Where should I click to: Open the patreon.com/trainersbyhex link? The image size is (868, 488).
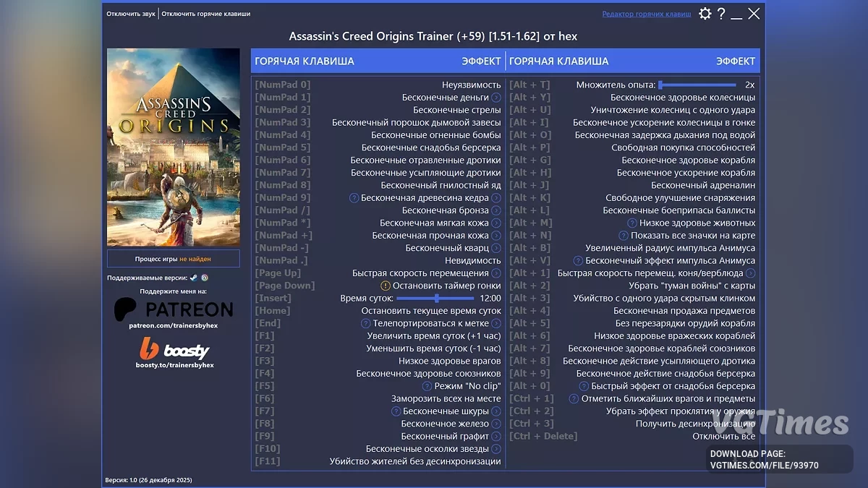(174, 326)
